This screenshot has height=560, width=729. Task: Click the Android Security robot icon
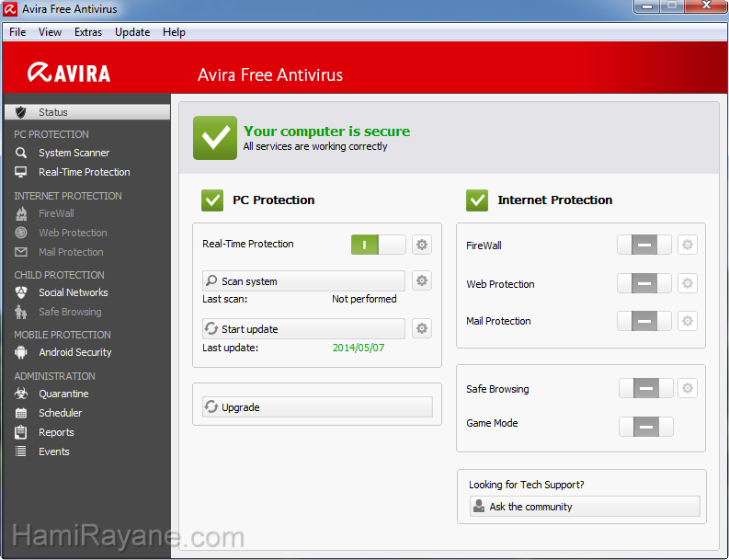(x=21, y=352)
